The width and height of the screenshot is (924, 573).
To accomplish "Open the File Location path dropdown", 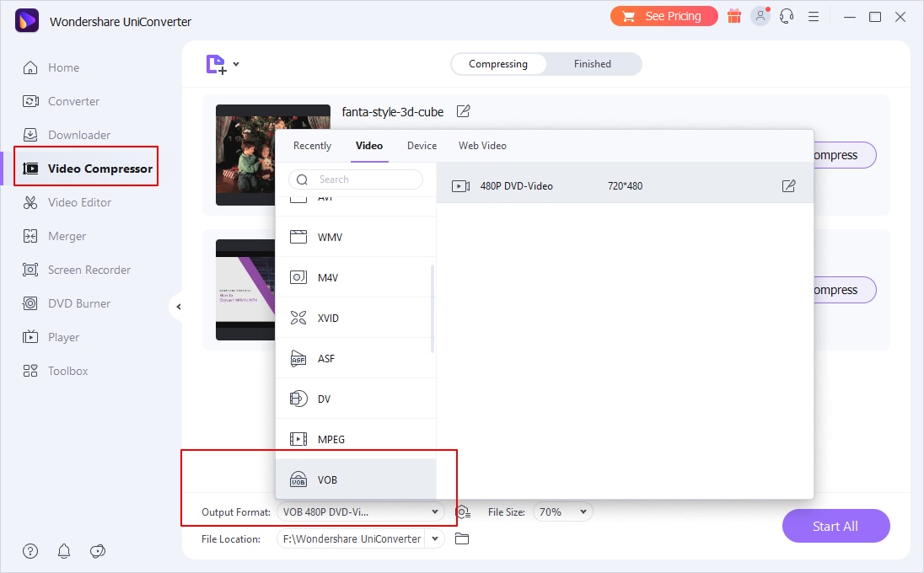I will click(435, 538).
